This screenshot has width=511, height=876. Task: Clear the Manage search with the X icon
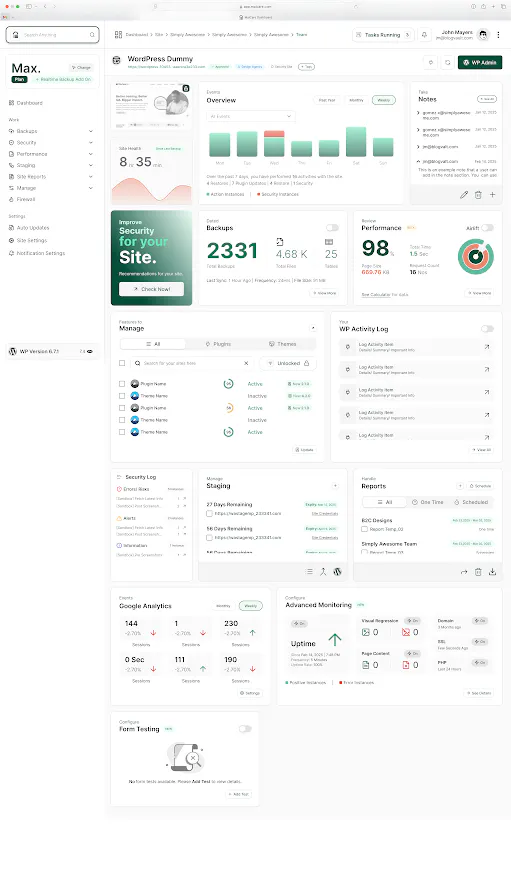[x=246, y=363]
